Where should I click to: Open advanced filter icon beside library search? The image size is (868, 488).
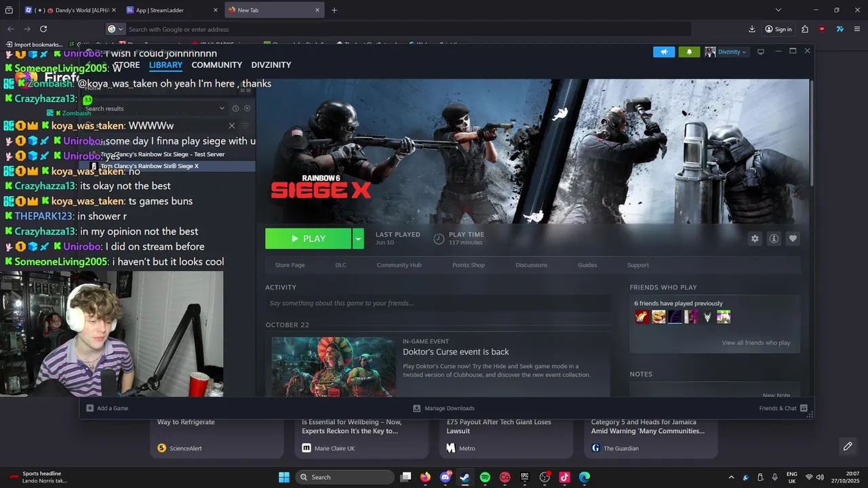click(245, 125)
